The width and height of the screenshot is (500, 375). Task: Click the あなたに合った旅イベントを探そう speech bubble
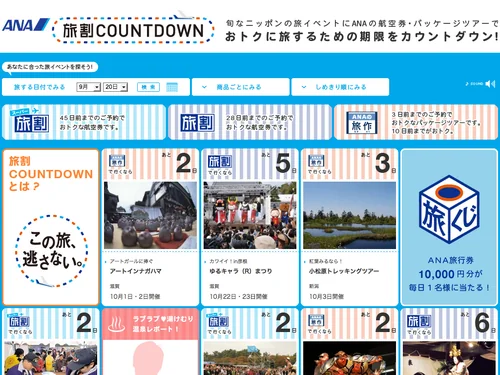pos(50,67)
